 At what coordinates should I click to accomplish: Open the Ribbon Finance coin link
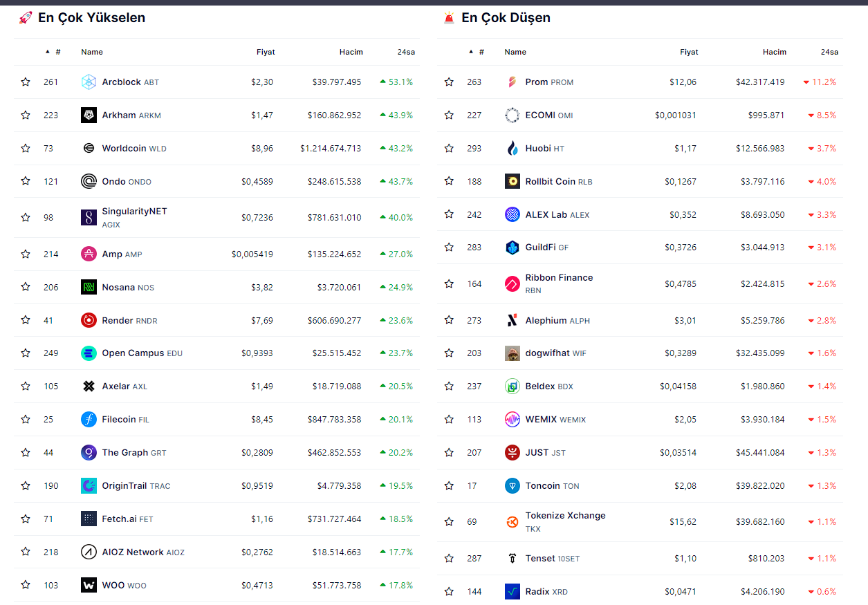(559, 278)
